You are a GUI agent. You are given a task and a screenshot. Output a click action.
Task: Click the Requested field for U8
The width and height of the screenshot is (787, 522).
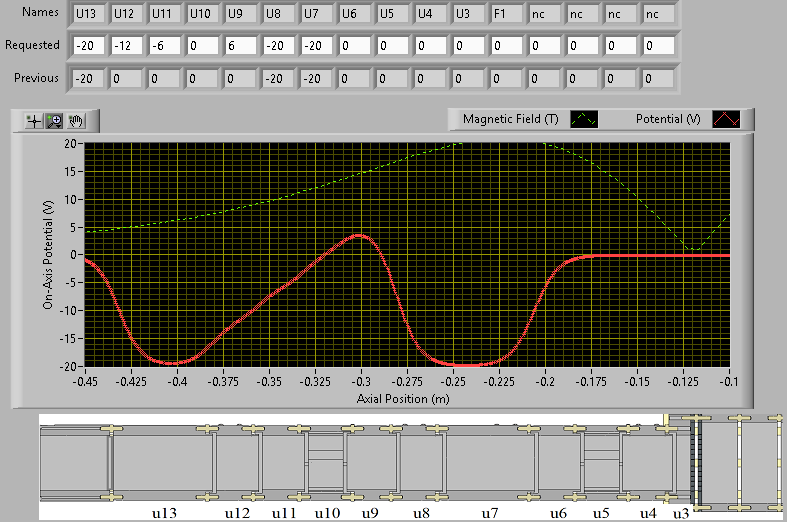click(x=279, y=46)
